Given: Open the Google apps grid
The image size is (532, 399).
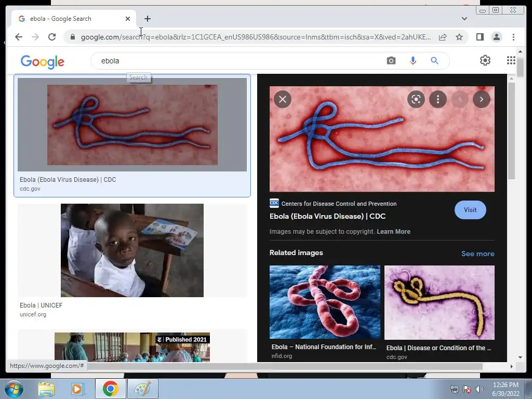Looking at the screenshot, I should (511, 60).
